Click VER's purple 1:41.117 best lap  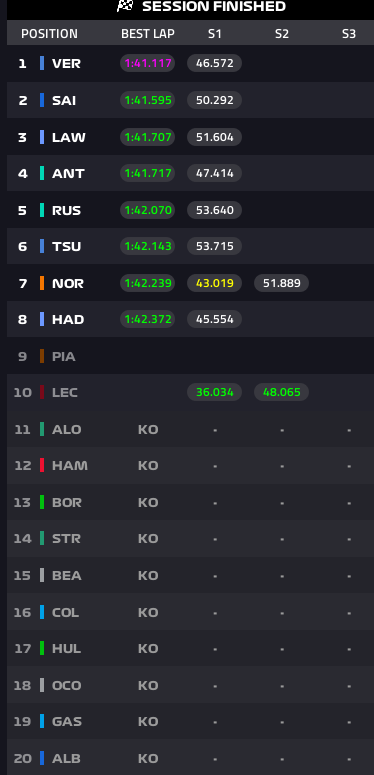(x=148, y=63)
